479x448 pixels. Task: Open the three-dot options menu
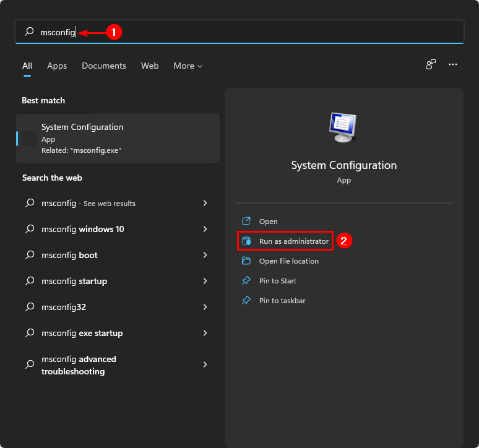[x=453, y=64]
